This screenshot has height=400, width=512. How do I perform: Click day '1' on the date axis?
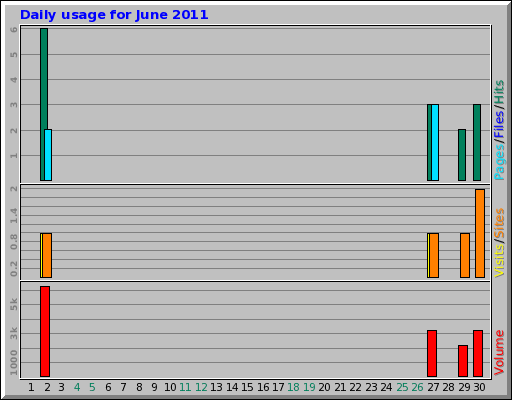coord(31,387)
